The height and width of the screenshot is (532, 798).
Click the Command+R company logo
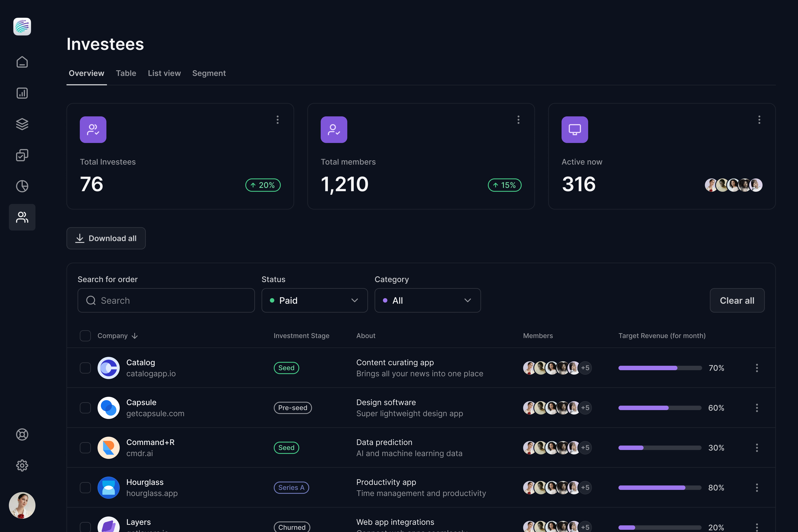(x=109, y=448)
